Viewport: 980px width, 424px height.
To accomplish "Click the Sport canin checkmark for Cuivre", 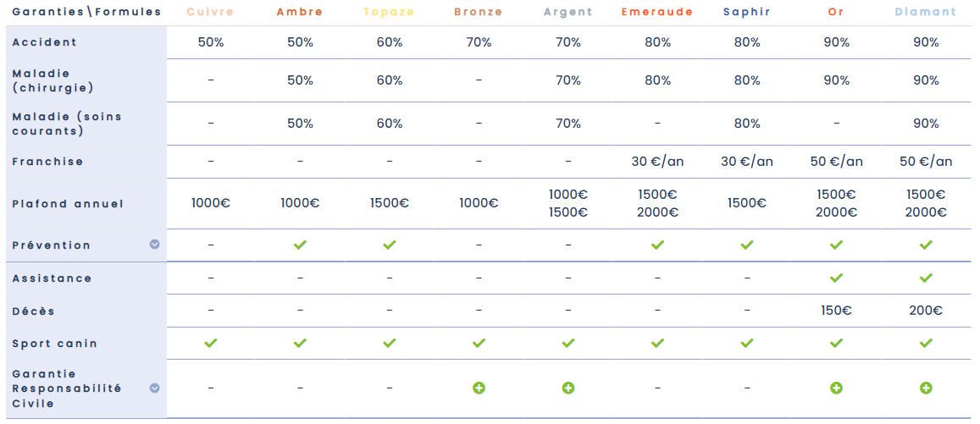I will (x=211, y=343).
